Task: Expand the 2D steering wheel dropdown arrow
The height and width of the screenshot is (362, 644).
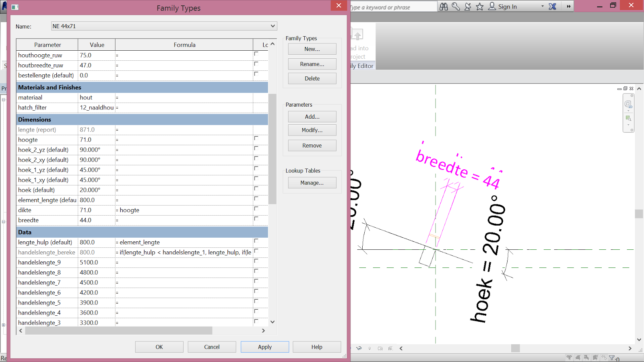Action: pos(628,111)
